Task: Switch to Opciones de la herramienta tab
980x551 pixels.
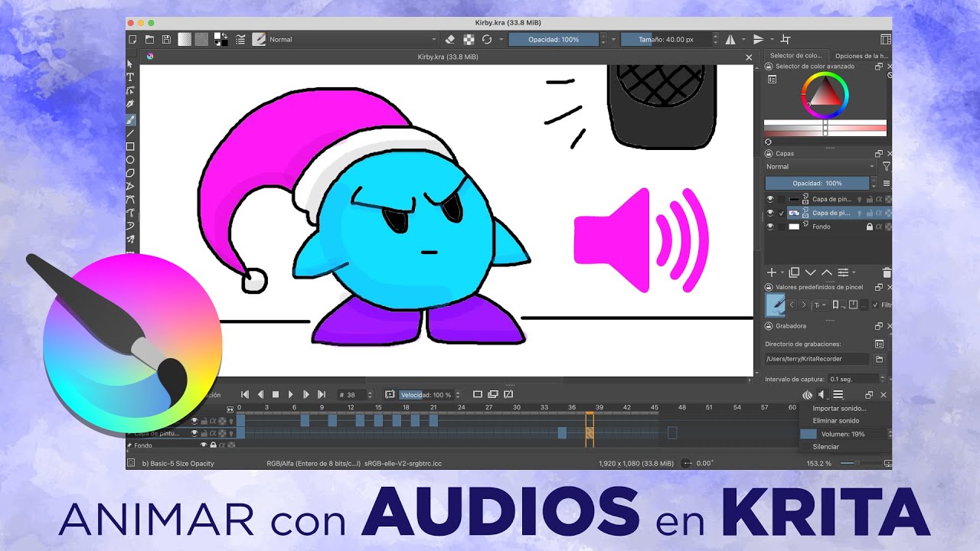Action: click(861, 56)
